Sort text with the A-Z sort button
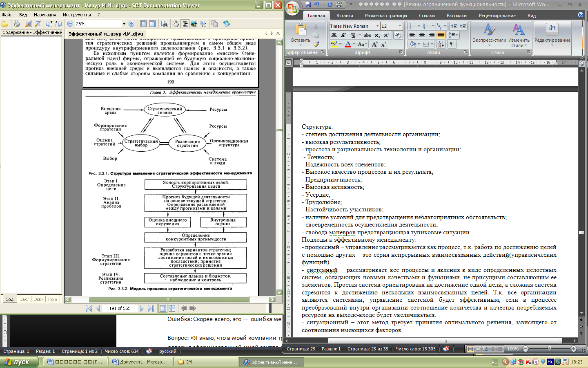The image size is (588, 368). coord(441,44)
